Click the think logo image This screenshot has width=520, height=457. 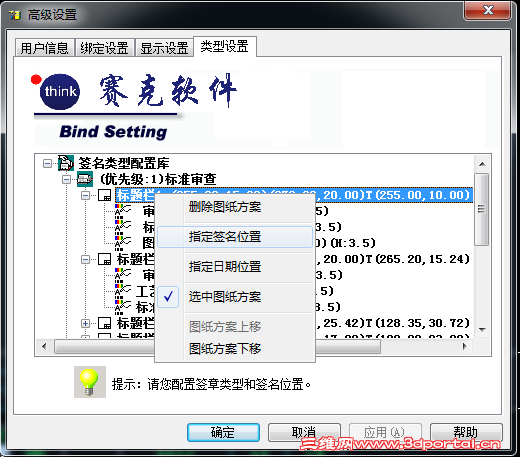(x=59, y=92)
